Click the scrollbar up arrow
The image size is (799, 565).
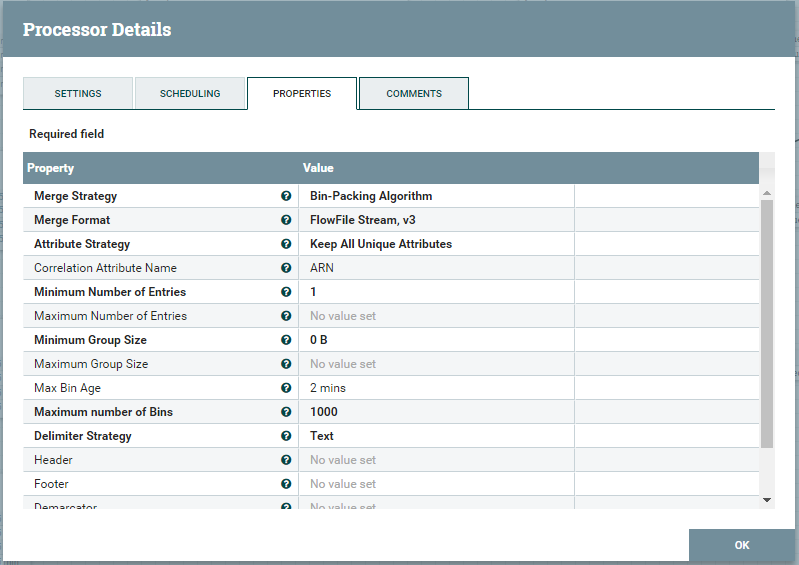(x=767, y=193)
